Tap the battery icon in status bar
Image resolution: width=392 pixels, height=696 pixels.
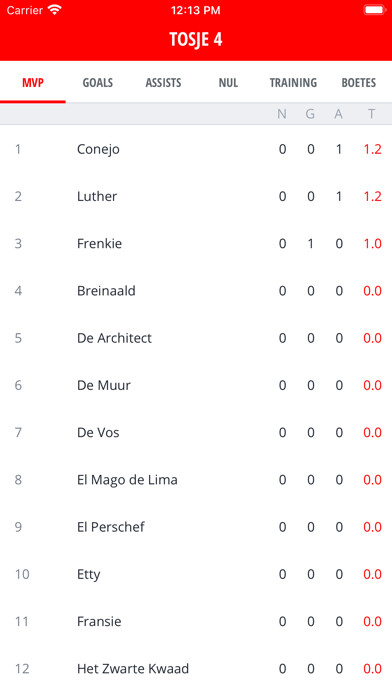point(375,10)
